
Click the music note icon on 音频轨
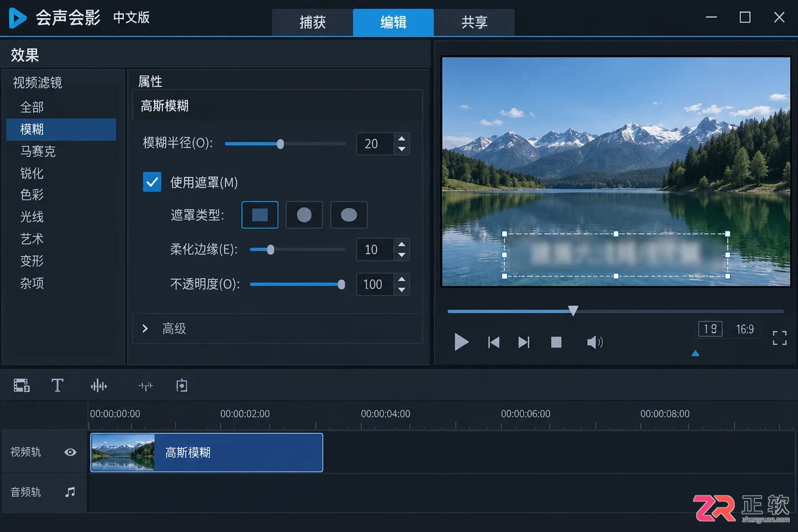(70, 492)
